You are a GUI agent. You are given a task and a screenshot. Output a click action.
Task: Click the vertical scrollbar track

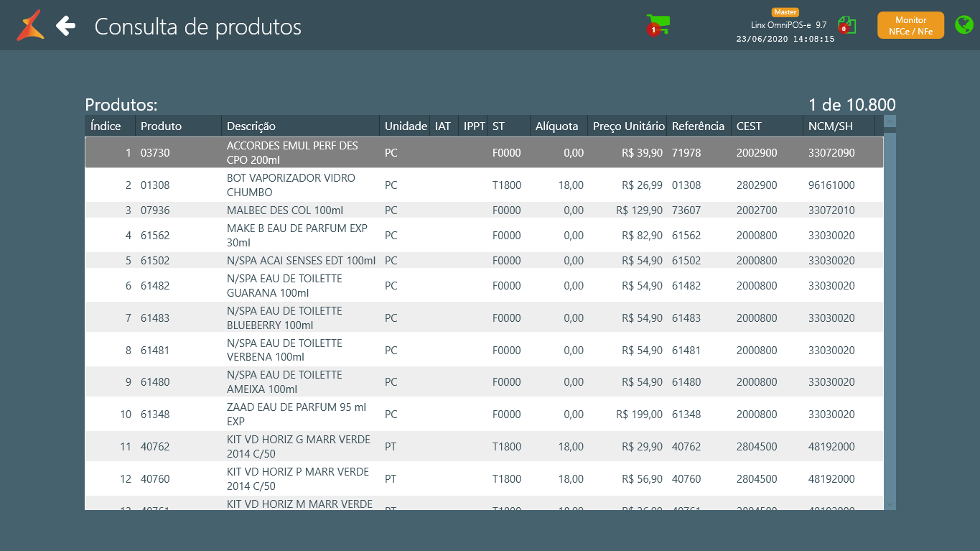pyautogui.click(x=890, y=316)
